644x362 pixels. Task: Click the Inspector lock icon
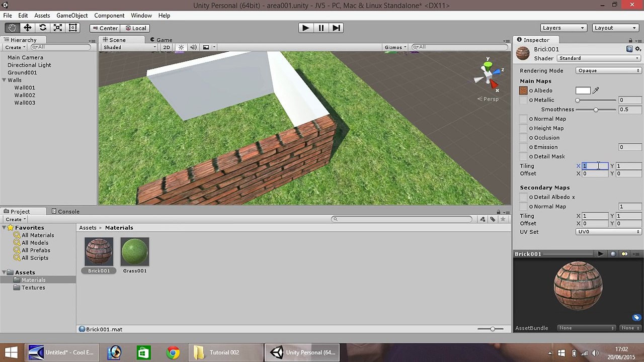click(x=630, y=40)
